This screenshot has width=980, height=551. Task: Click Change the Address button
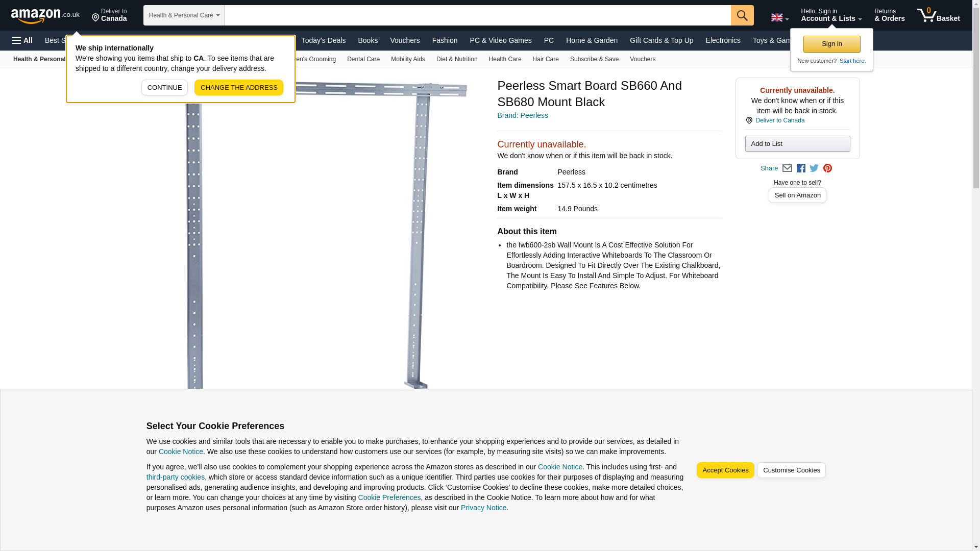(238, 88)
